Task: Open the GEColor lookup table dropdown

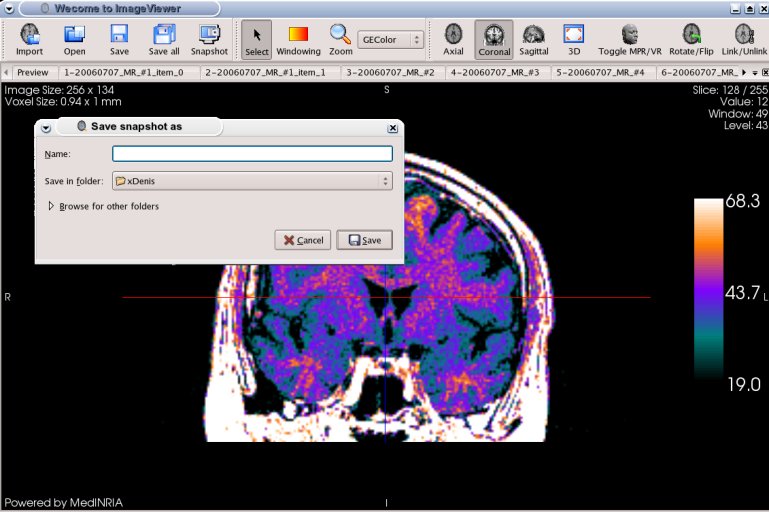Action: [390, 40]
